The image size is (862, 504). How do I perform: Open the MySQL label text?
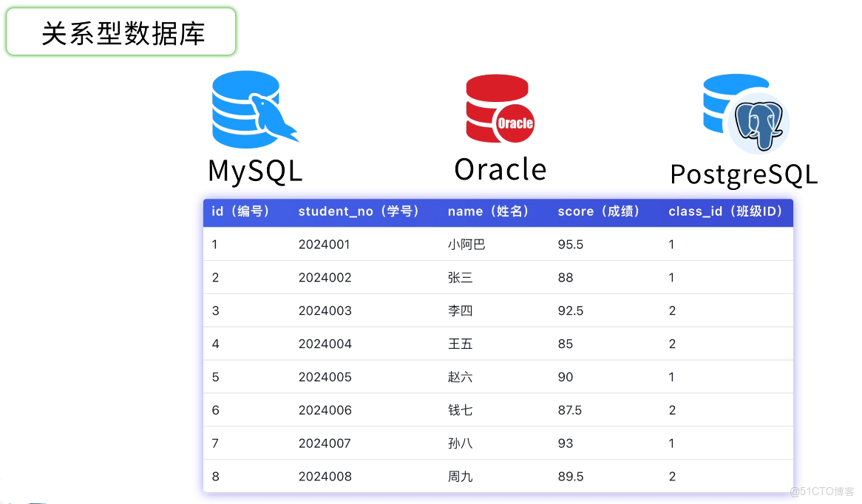click(254, 171)
